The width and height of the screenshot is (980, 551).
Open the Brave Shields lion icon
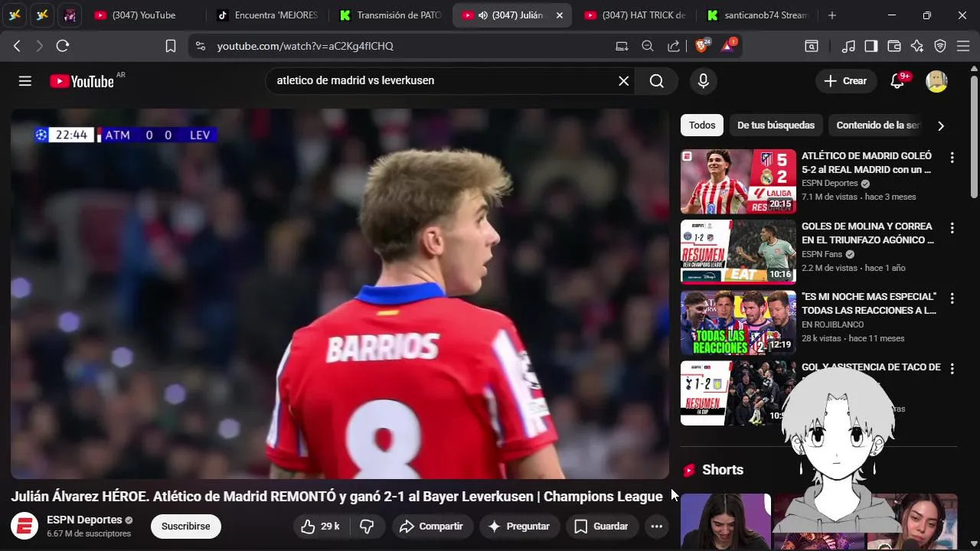point(702,46)
